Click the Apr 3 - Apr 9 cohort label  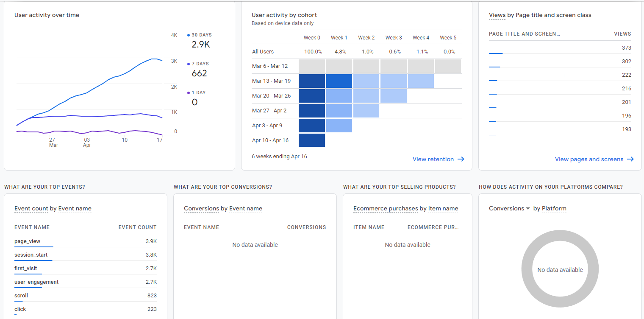pyautogui.click(x=267, y=125)
